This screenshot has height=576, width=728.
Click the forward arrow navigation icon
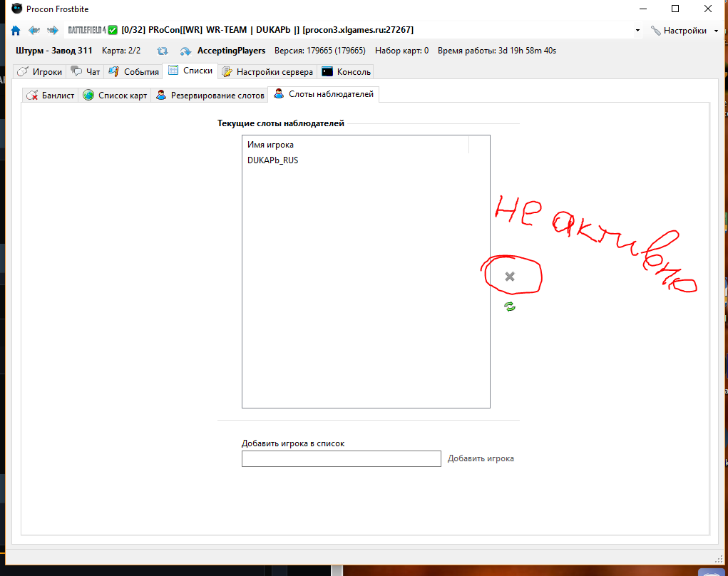52,31
